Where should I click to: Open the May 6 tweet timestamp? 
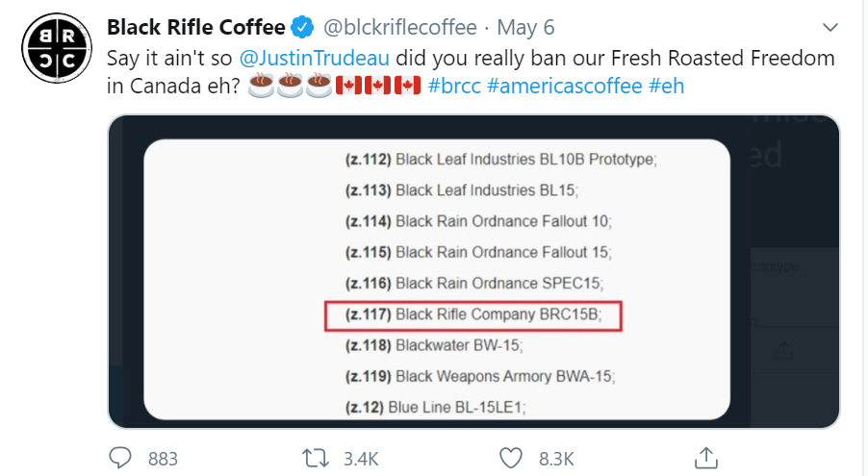pos(525,27)
